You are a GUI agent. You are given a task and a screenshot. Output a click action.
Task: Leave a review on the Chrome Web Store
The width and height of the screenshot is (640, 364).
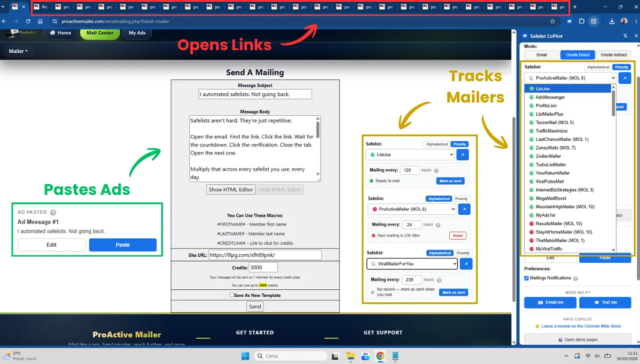(581, 326)
